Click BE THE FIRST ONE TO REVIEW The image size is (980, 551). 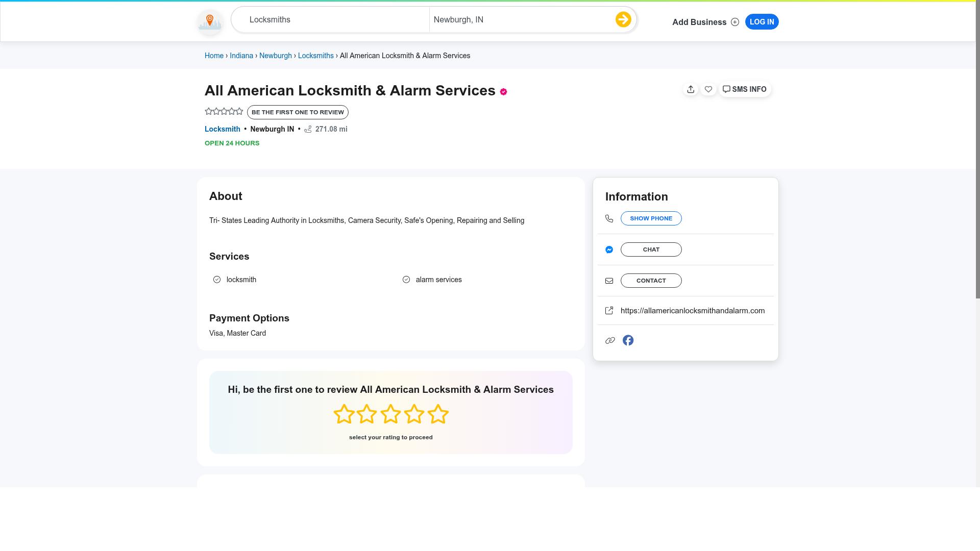[x=298, y=112]
